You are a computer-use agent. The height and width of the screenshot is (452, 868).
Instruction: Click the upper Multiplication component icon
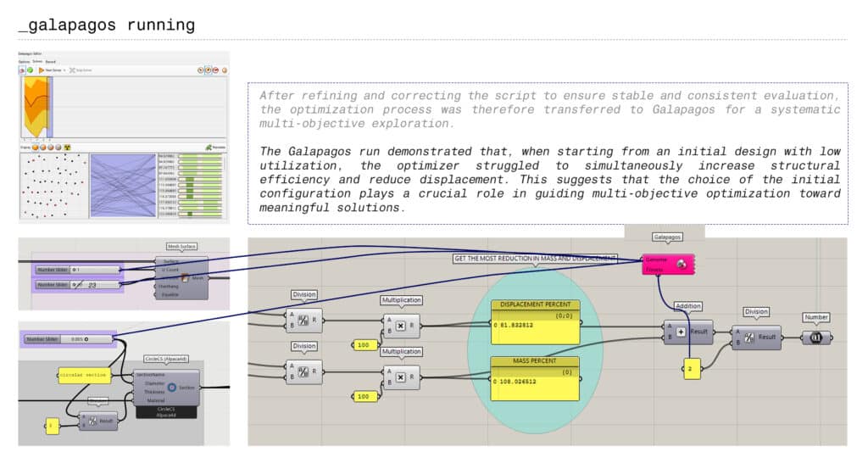[400, 325]
